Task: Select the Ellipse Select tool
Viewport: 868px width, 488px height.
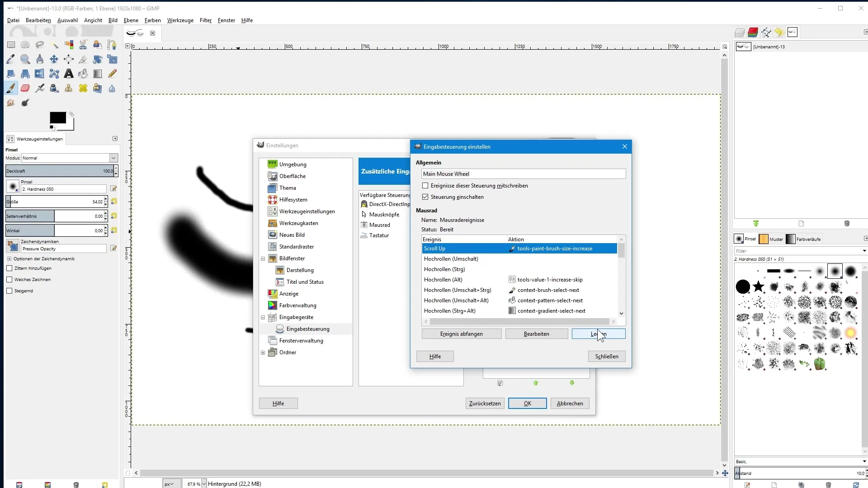Action: click(25, 45)
